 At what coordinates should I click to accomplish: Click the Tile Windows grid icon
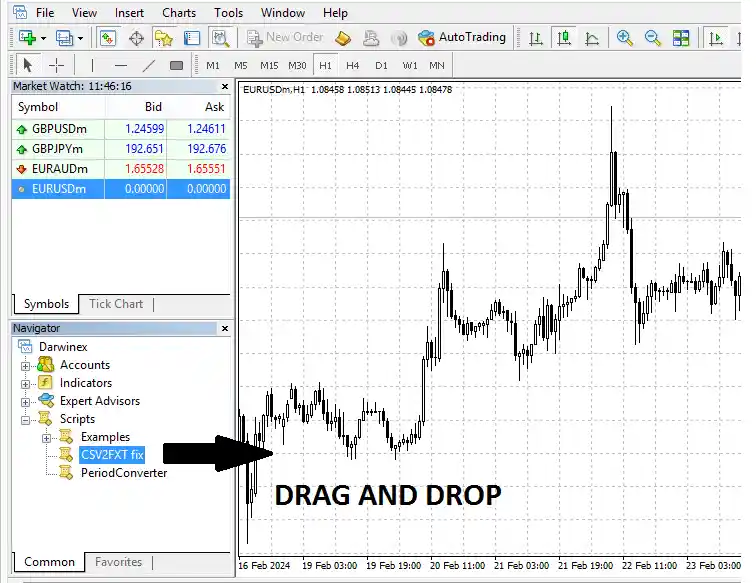coord(681,38)
